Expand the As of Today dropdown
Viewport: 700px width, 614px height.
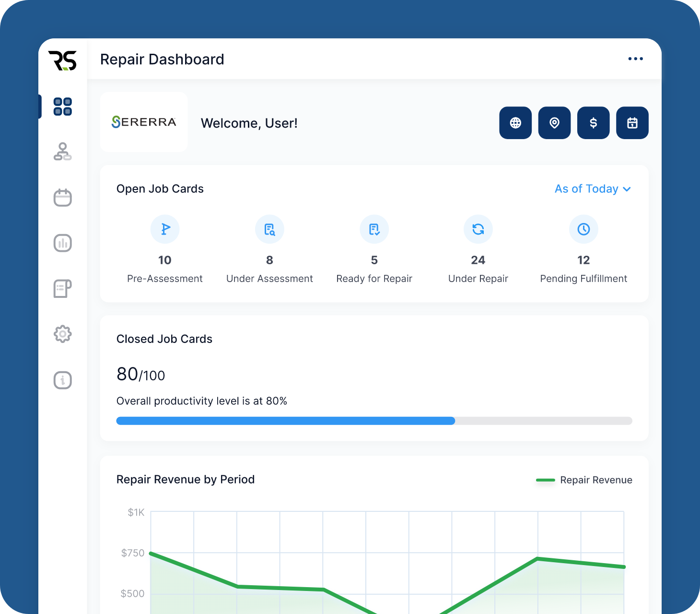click(593, 189)
